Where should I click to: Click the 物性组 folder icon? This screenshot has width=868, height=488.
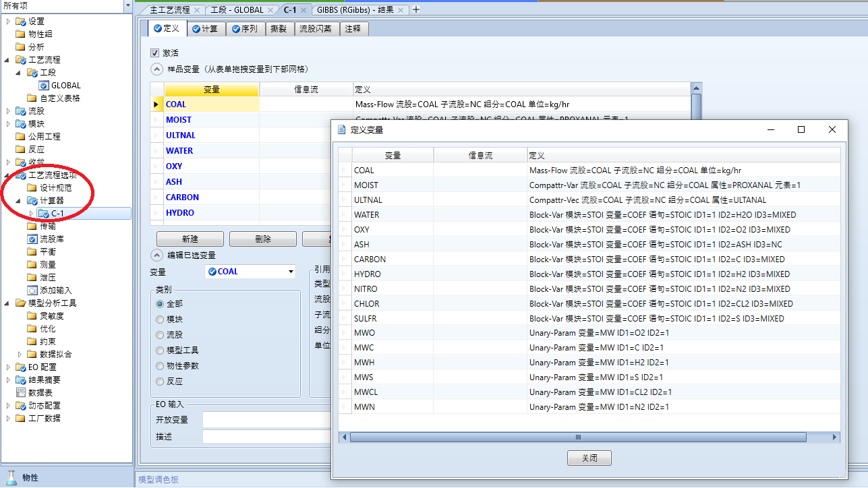20,34
